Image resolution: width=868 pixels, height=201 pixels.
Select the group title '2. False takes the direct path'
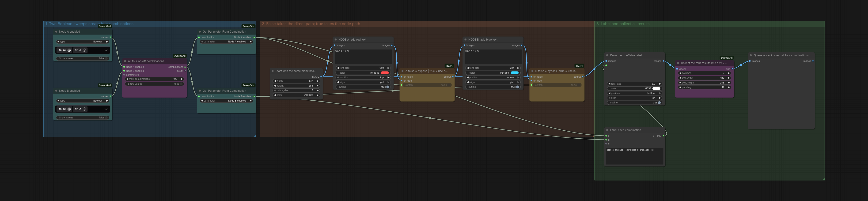coord(311,24)
